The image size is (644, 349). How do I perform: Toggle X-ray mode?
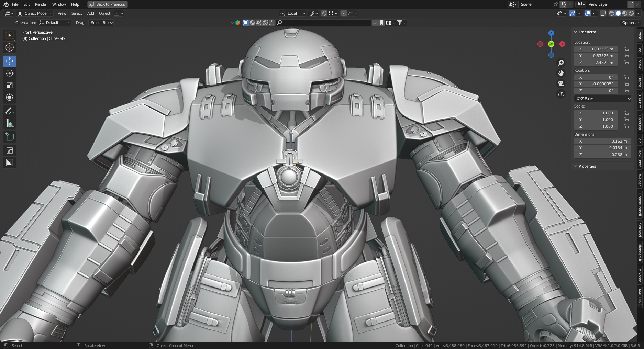(x=603, y=13)
